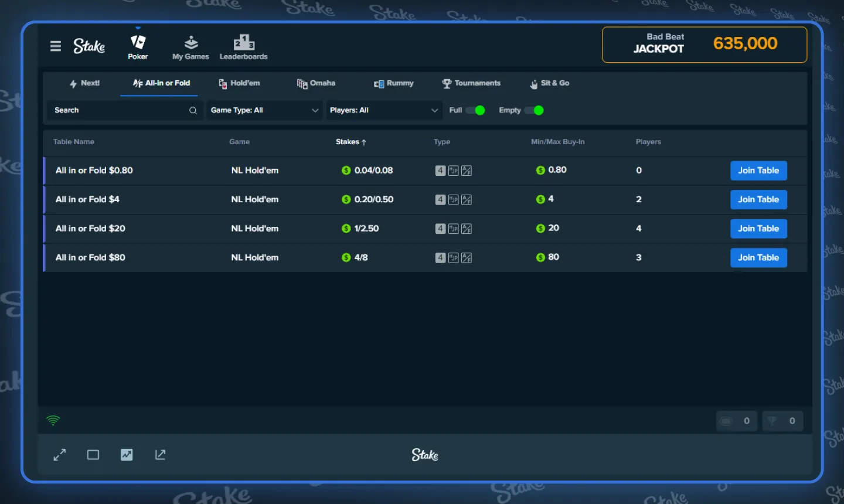The height and width of the screenshot is (504, 844).
Task: Join the All in or Fold $20 table
Action: coord(758,229)
